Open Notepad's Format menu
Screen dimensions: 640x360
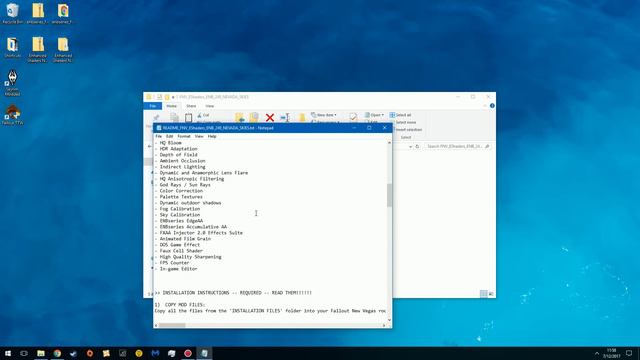pos(184,136)
